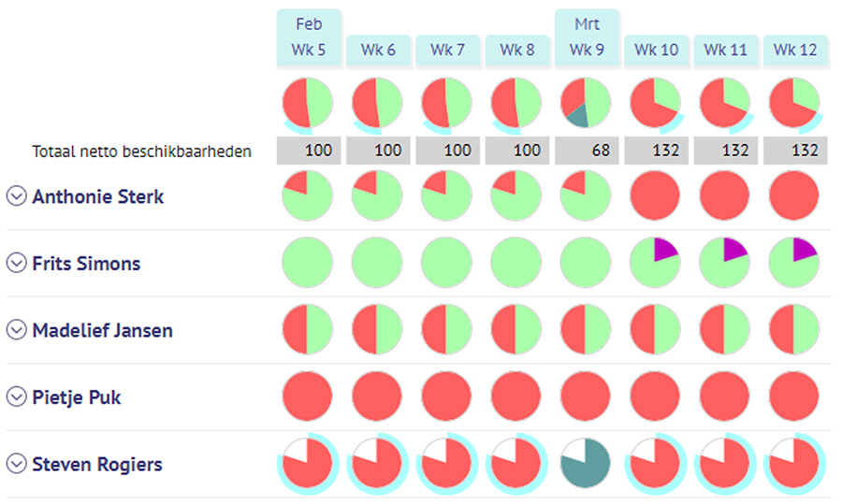Expand Anthonie Sterk's row
842x504 pixels.
pyautogui.click(x=16, y=196)
